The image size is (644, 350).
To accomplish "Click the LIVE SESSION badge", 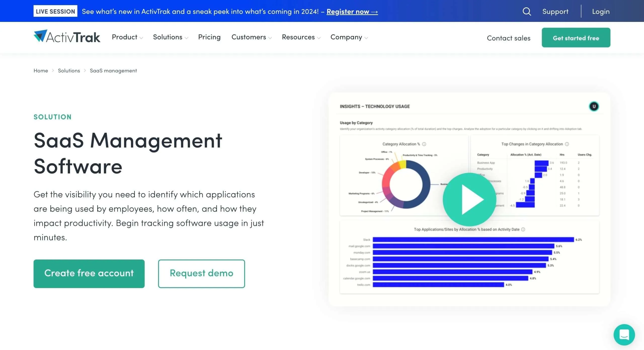I will coord(55,11).
